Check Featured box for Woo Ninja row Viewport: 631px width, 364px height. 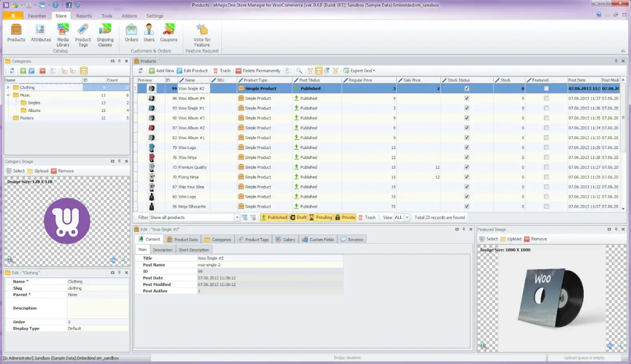(x=546, y=158)
